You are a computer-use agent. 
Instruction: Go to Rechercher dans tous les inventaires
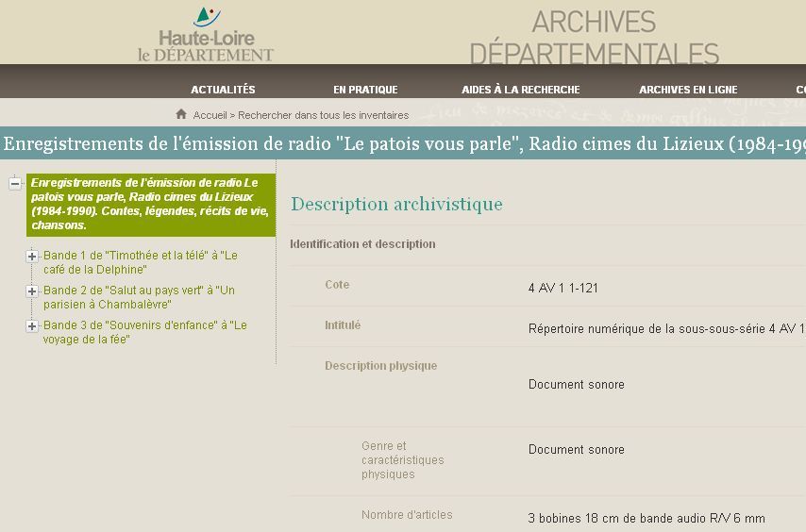click(323, 115)
